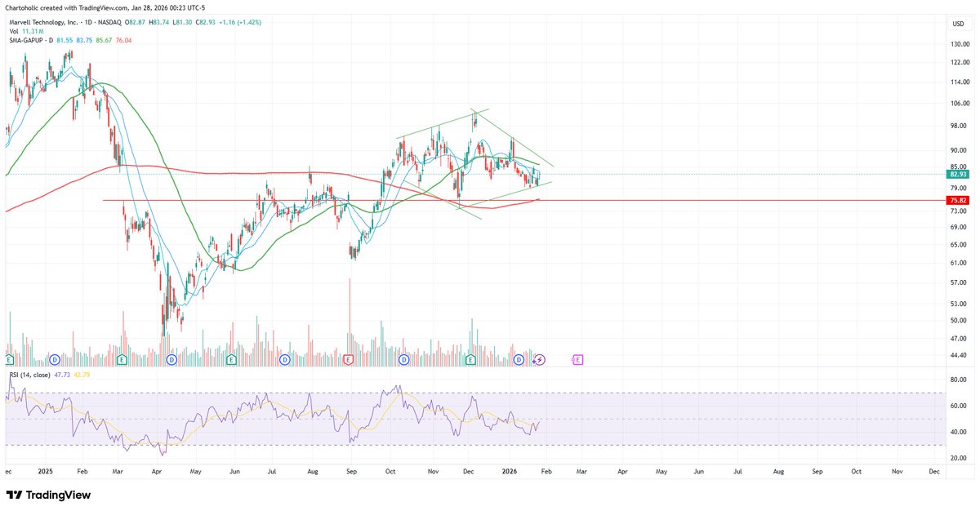980x511 pixels.
Task: Select the red horizontal support line
Action: point(523,200)
